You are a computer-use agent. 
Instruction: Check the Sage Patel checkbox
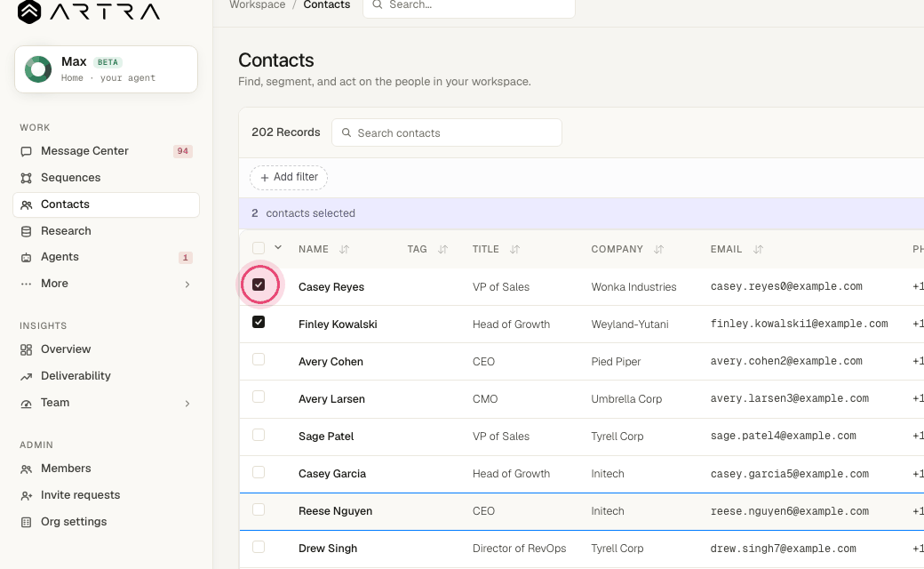pos(259,435)
